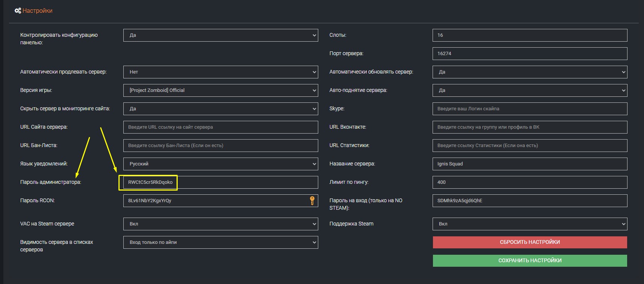
Task: Focus the Skype login input field
Action: pos(530,109)
